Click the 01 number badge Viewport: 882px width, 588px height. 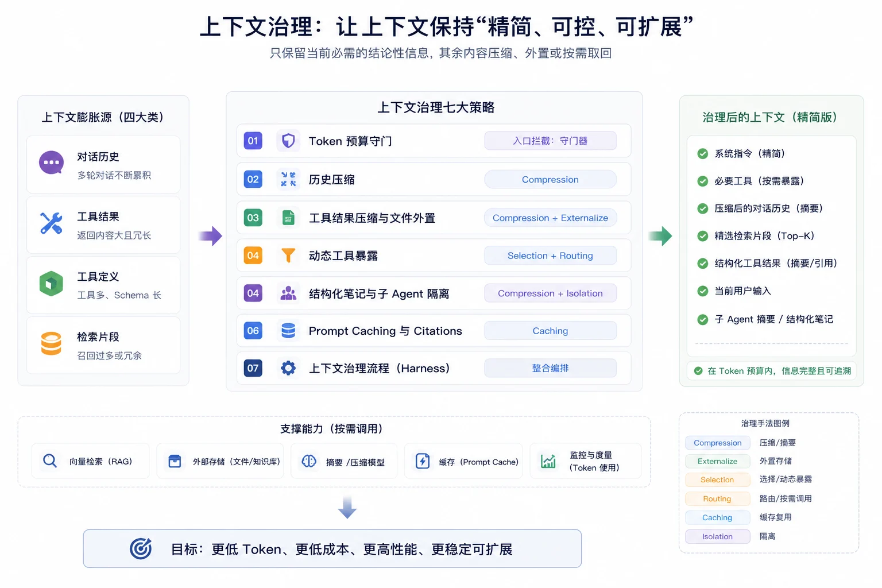(x=253, y=141)
